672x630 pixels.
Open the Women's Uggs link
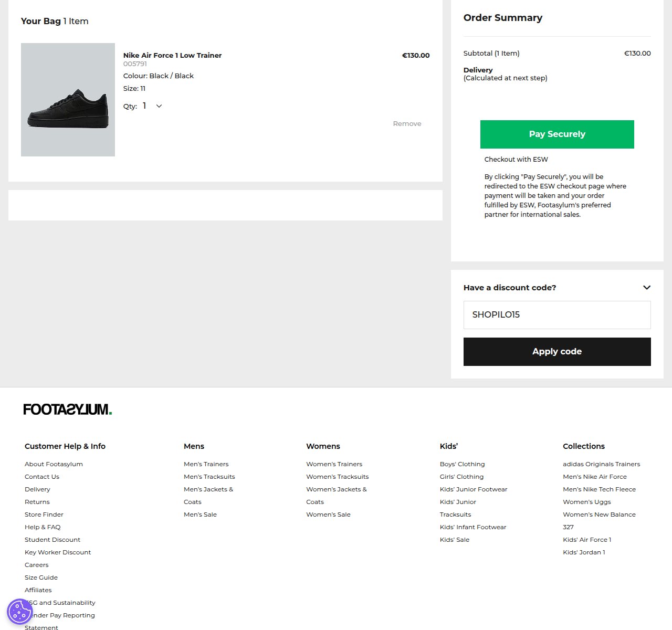pyautogui.click(x=587, y=502)
